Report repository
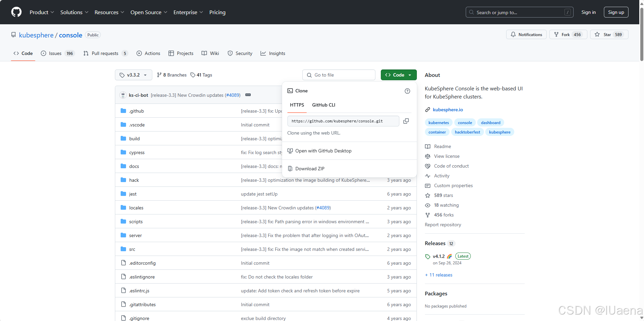 tap(443, 225)
